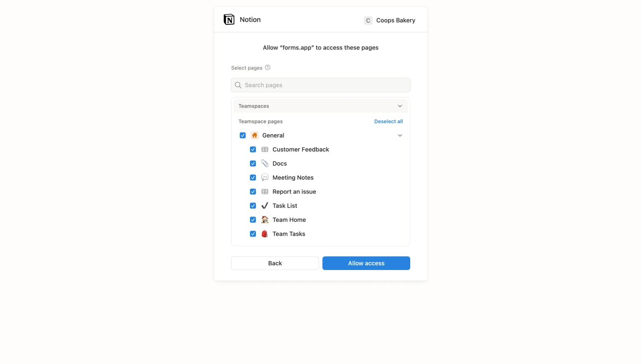Click the checkmark icon for Task List
This screenshot has width=641, height=364.
[x=265, y=205]
